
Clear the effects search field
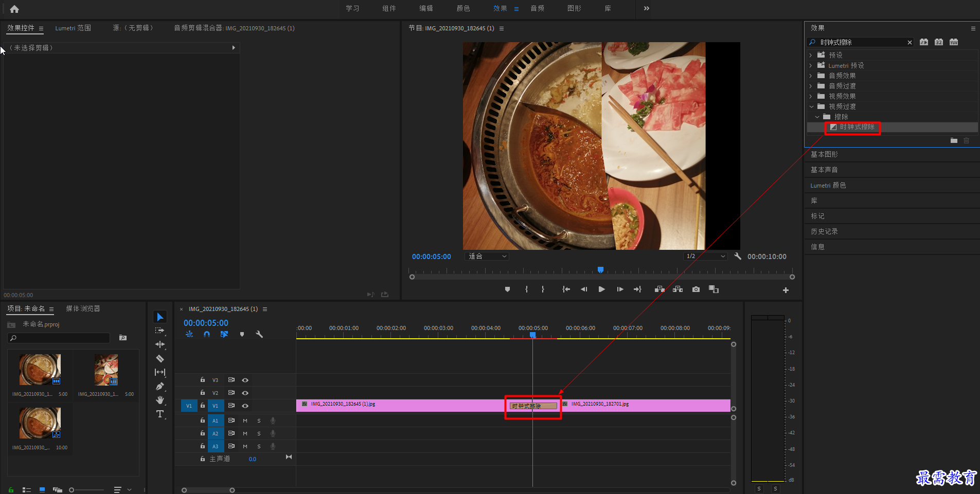pos(910,42)
